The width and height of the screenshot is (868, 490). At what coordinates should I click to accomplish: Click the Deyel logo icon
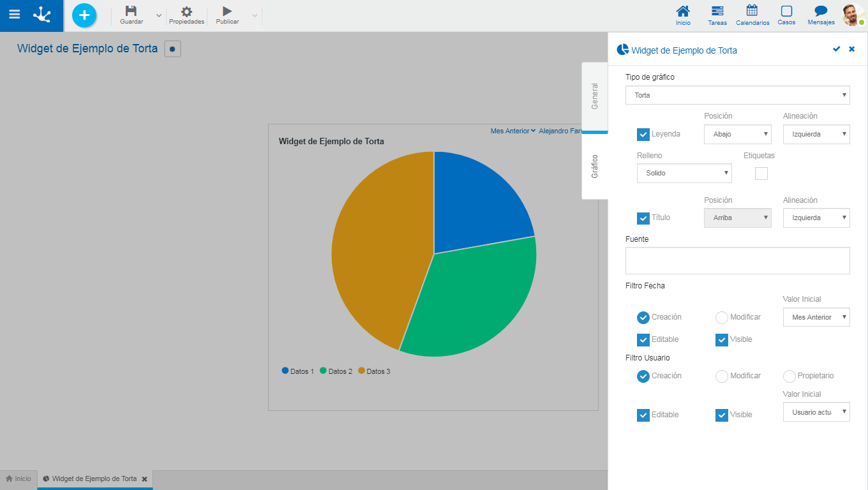coord(42,15)
